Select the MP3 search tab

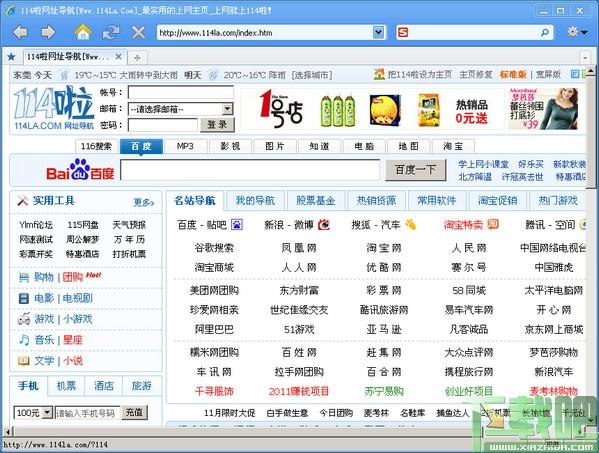pyautogui.click(x=185, y=146)
